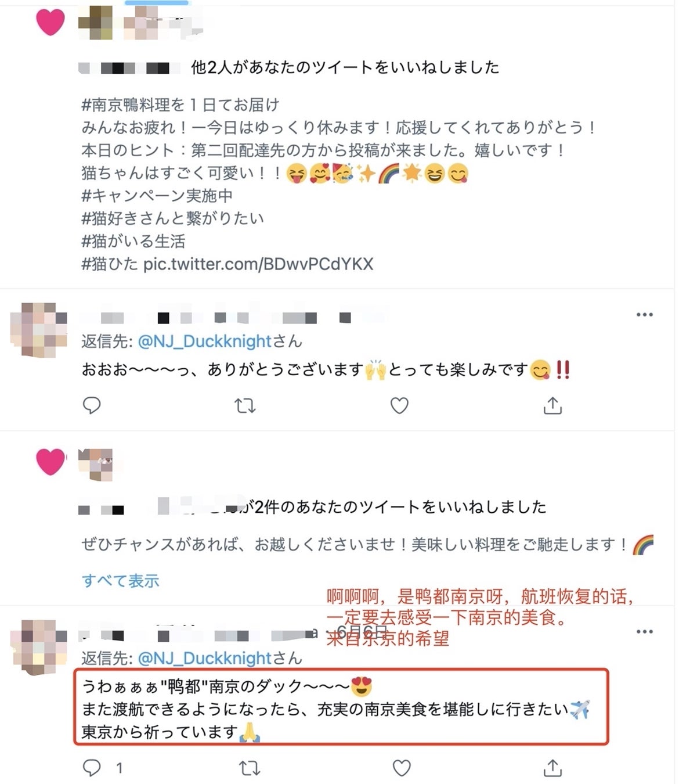Open profile picture of first reply author
Viewport: 679px width, 784px height.
[x=39, y=330]
